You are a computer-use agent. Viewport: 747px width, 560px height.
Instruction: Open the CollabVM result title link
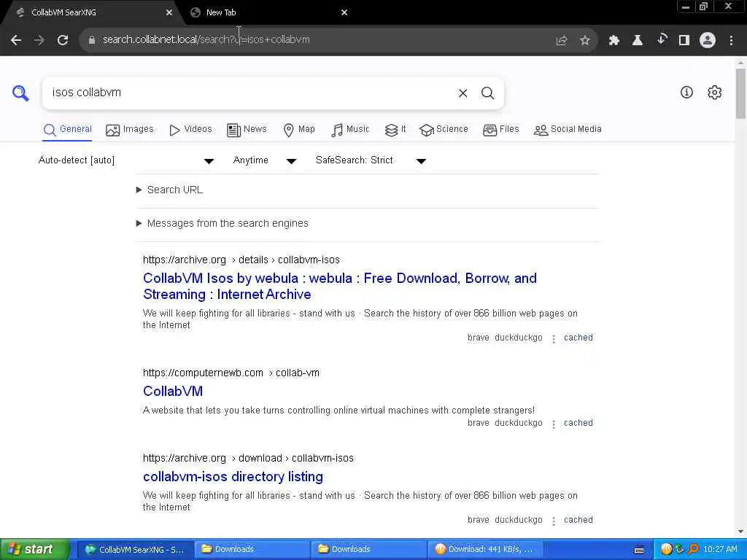(173, 392)
